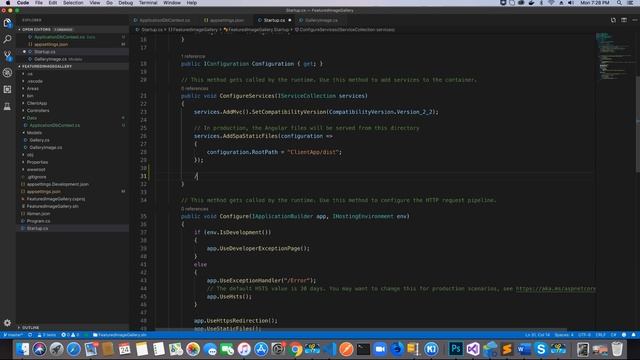Open Visual Studio from the Dock
The image size is (640, 360).
(473, 349)
